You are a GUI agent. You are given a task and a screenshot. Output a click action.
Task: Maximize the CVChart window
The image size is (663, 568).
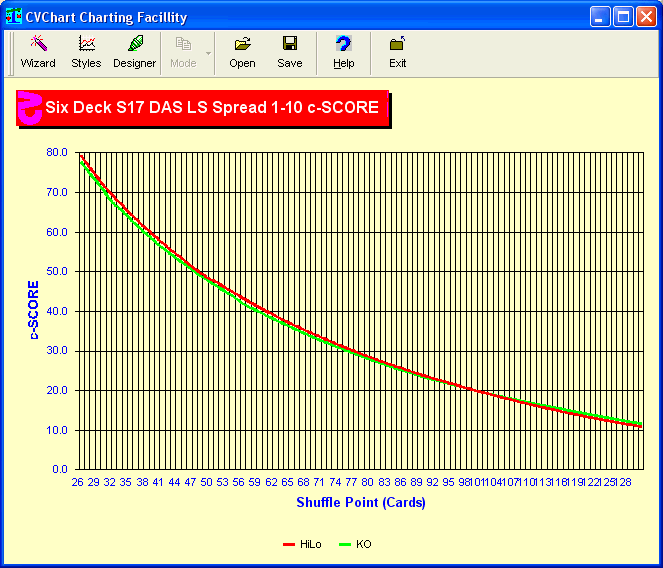622,17
